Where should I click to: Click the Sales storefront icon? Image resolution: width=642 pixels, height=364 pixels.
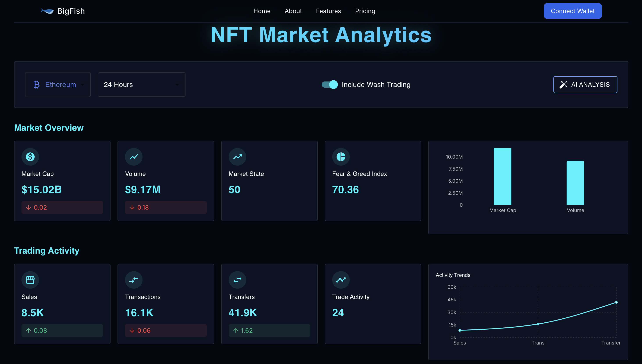tap(30, 280)
